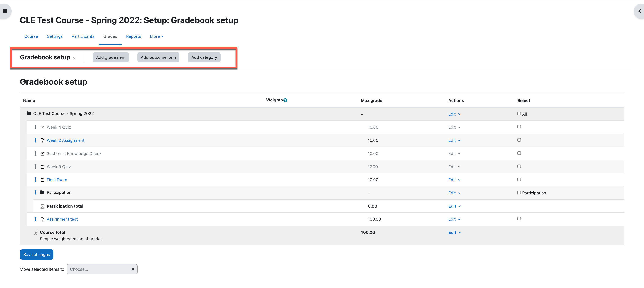Image resolution: width=644 pixels, height=288 pixels.
Task: Click the quiz icon beside Section 2: Knowledge Check
Action: (x=42, y=154)
